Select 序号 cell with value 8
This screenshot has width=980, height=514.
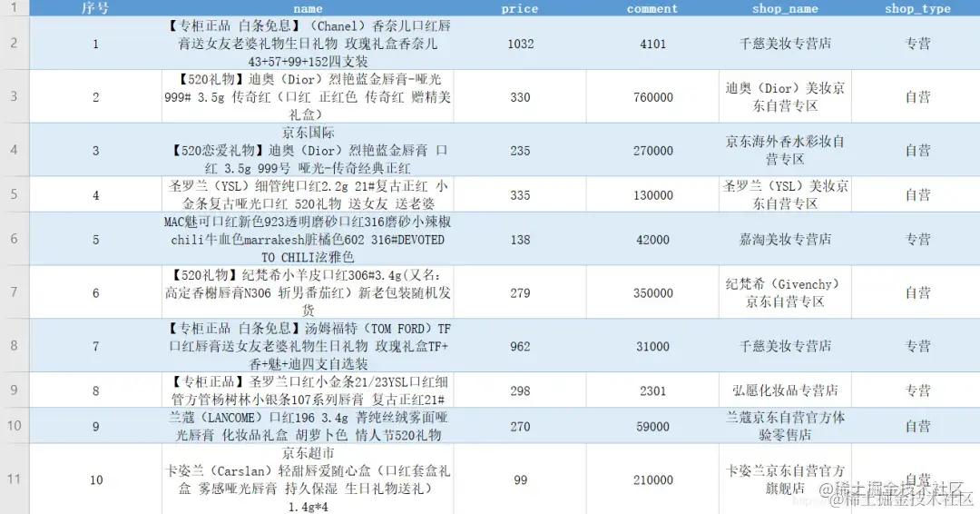(x=95, y=390)
